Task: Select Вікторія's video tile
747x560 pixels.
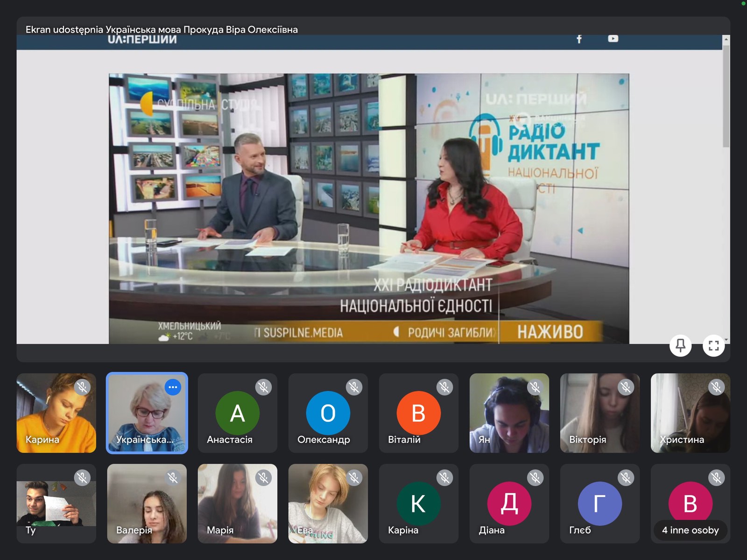Action: click(599, 413)
